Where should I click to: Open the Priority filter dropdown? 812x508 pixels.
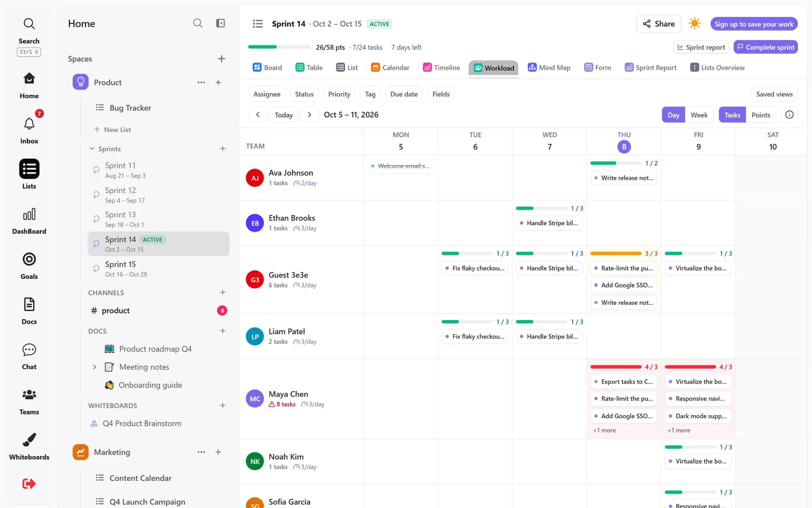click(x=339, y=94)
